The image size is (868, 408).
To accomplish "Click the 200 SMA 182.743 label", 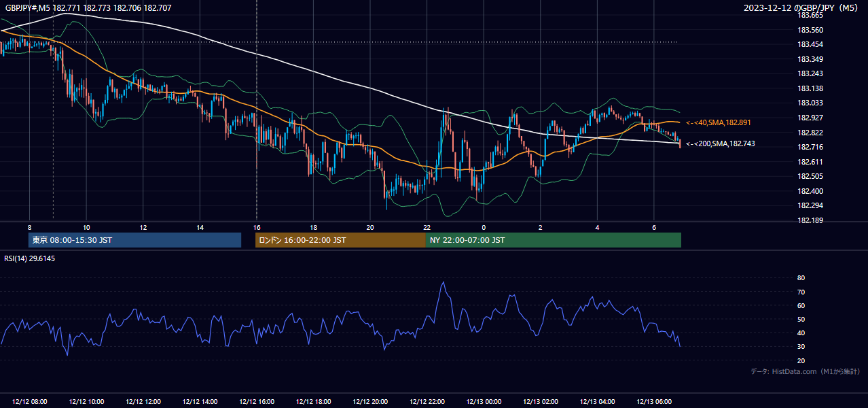I will [x=720, y=143].
